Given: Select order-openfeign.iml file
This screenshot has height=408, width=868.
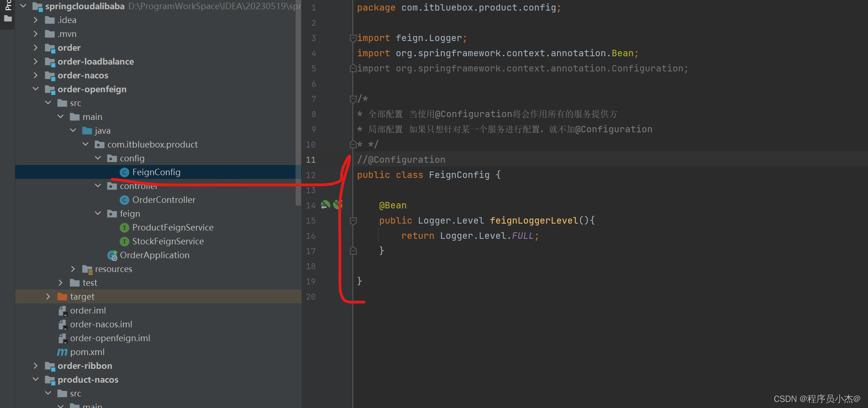Looking at the screenshot, I should (110, 338).
